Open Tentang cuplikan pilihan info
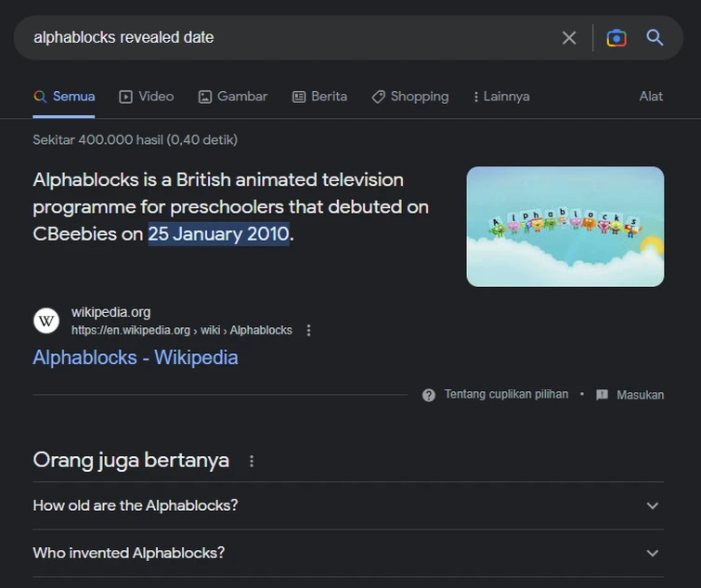 coord(506,395)
